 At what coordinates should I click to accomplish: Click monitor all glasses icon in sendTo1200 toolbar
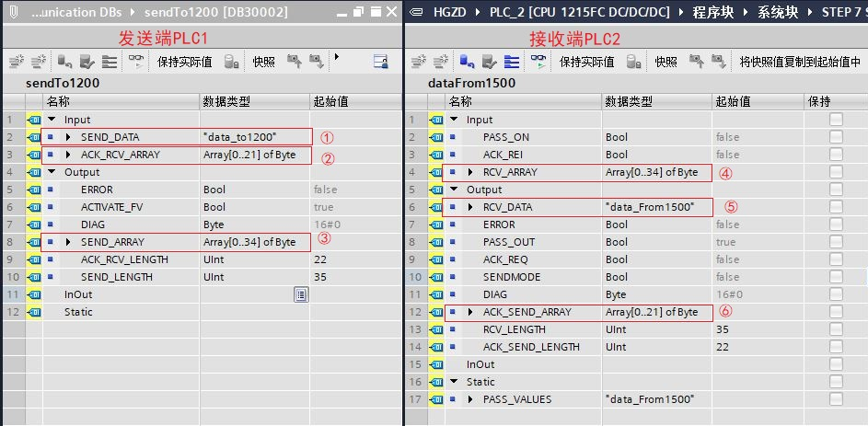tap(135, 62)
